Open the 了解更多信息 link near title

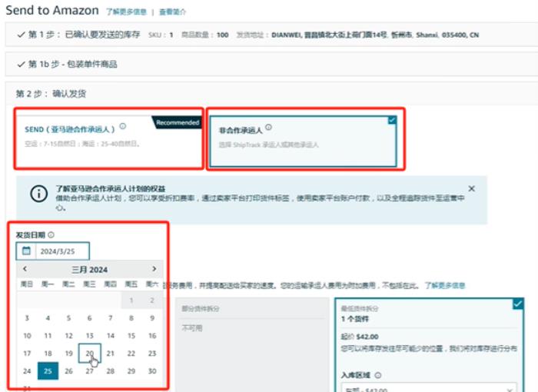[125, 12]
